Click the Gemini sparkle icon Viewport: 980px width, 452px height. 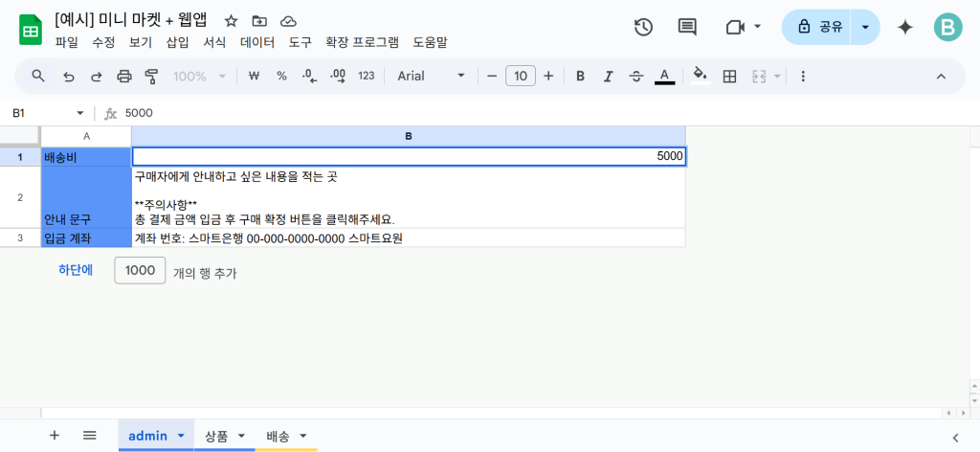point(904,27)
